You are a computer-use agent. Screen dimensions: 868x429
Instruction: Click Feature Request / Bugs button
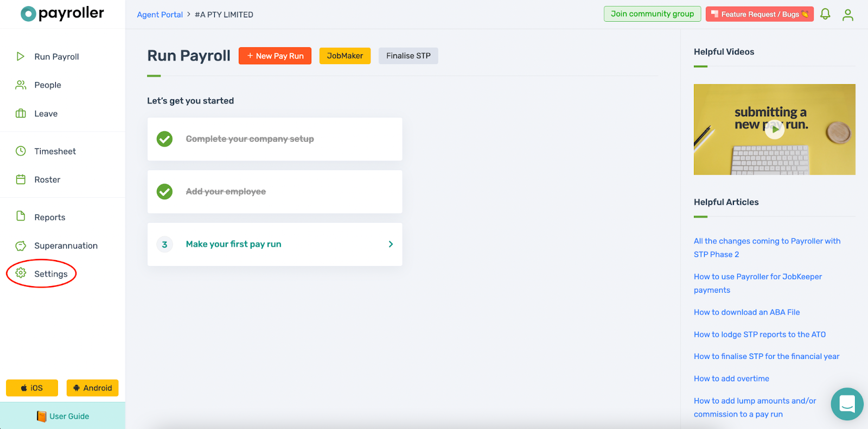click(759, 14)
